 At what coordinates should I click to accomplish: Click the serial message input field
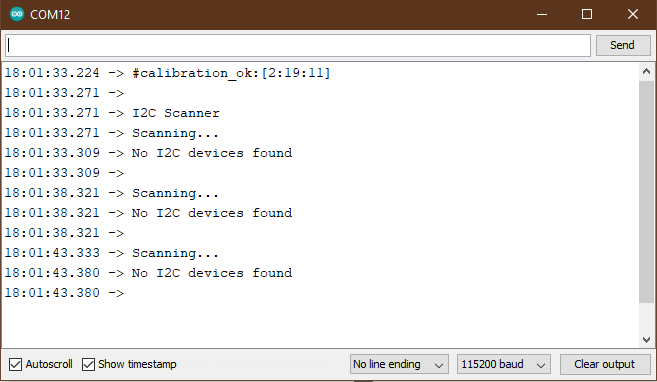pos(298,45)
